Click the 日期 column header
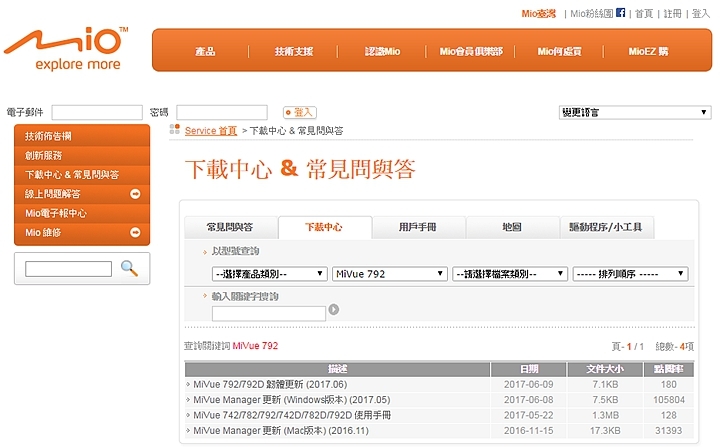This screenshot has width=720, height=447. coord(529,369)
